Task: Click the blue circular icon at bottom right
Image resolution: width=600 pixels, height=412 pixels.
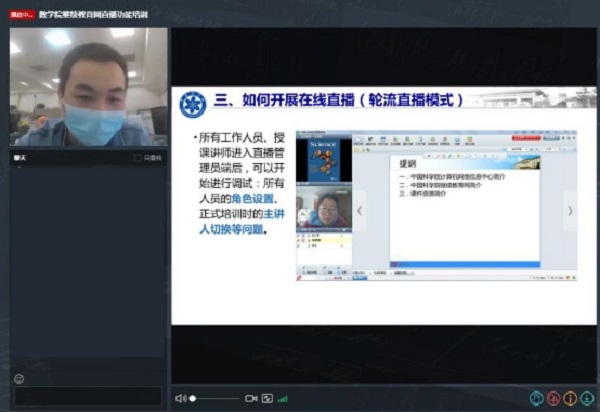Action: [537, 398]
